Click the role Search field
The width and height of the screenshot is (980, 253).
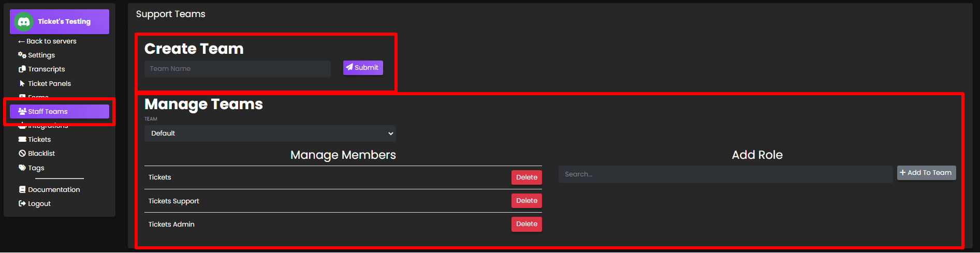pos(725,174)
